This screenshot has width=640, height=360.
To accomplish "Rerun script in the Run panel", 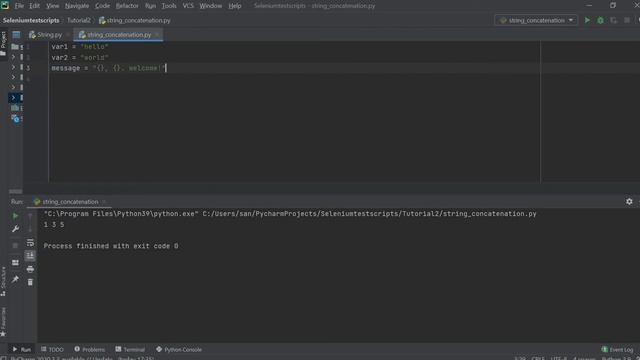I will [15, 216].
